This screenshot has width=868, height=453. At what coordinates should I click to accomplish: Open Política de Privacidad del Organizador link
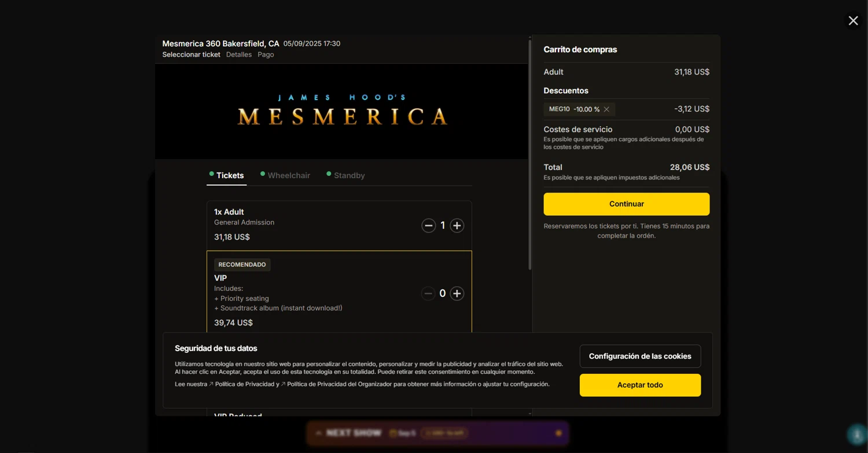336,384
